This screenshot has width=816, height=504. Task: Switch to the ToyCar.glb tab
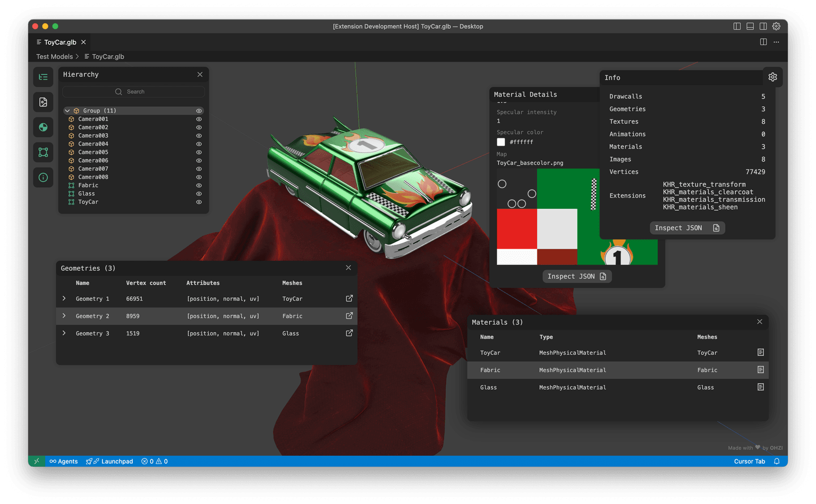[59, 42]
